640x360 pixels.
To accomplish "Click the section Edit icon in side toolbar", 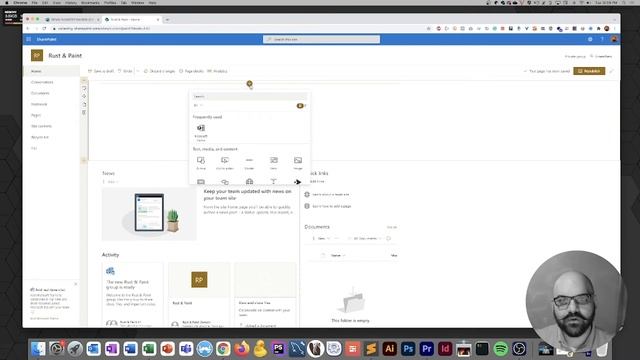I will pyautogui.click(x=84, y=88).
